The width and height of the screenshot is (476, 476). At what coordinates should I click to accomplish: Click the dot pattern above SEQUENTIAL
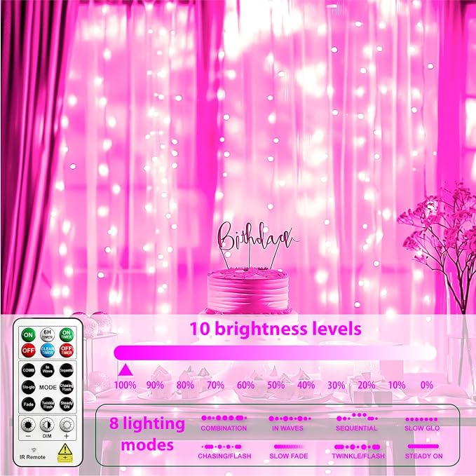click(357, 416)
